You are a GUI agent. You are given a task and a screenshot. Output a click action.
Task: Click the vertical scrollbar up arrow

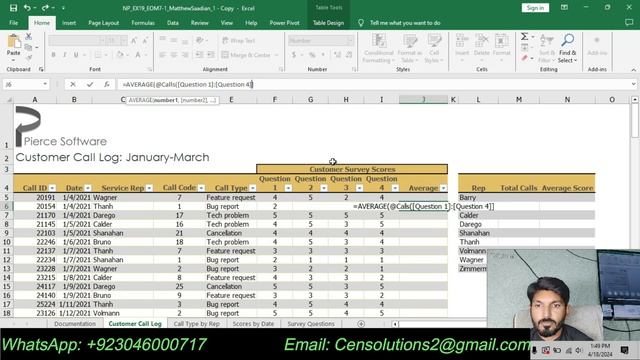635,100
